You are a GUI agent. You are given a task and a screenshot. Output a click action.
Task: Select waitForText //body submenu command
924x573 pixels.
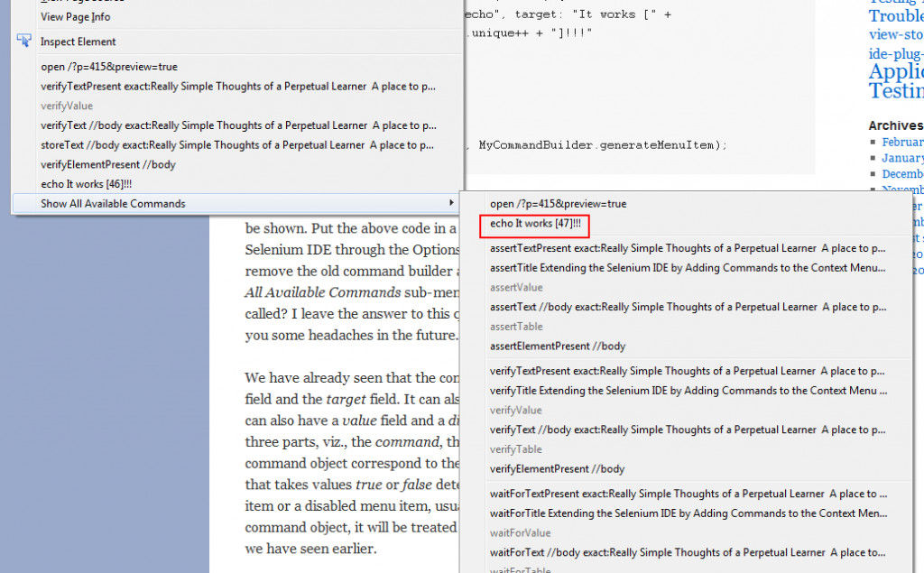[688, 552]
